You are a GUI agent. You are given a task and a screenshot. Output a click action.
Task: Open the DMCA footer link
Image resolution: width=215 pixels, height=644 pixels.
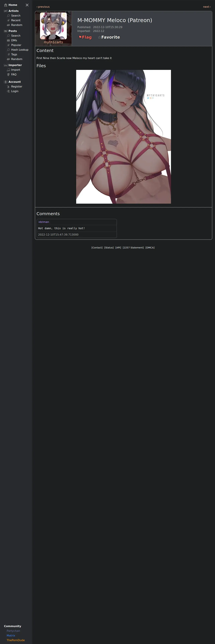[x=150, y=248]
